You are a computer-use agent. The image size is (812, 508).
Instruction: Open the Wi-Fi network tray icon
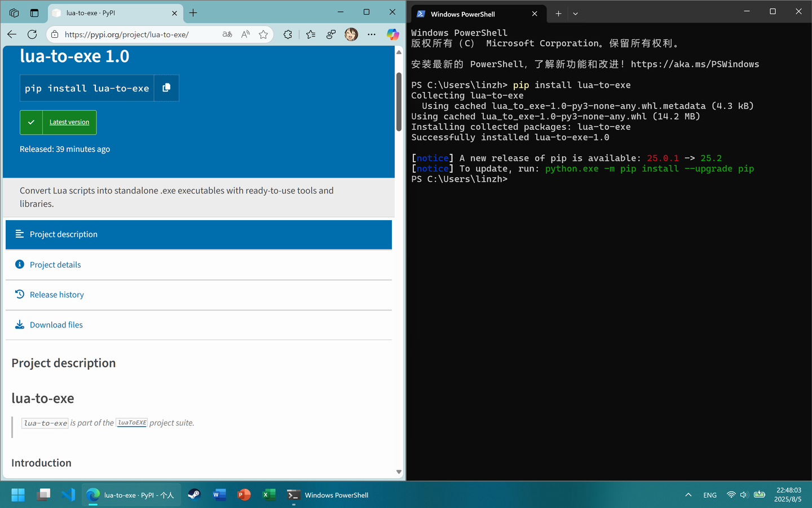coord(731,495)
